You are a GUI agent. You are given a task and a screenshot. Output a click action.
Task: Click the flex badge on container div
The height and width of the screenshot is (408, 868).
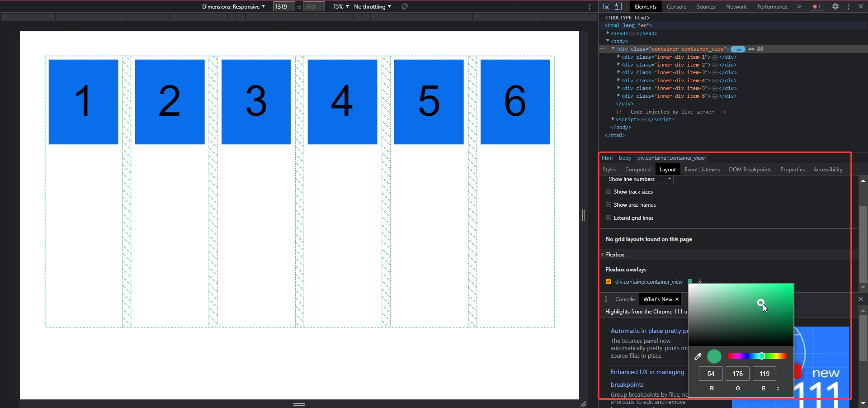(738, 49)
